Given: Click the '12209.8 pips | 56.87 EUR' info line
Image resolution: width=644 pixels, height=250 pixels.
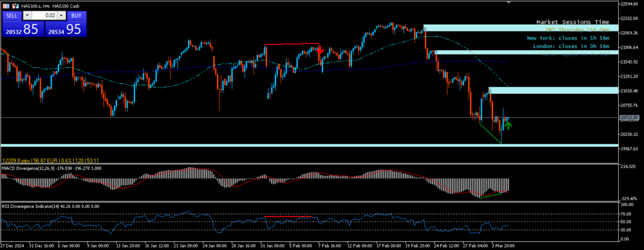Looking at the screenshot, I should [50, 161].
